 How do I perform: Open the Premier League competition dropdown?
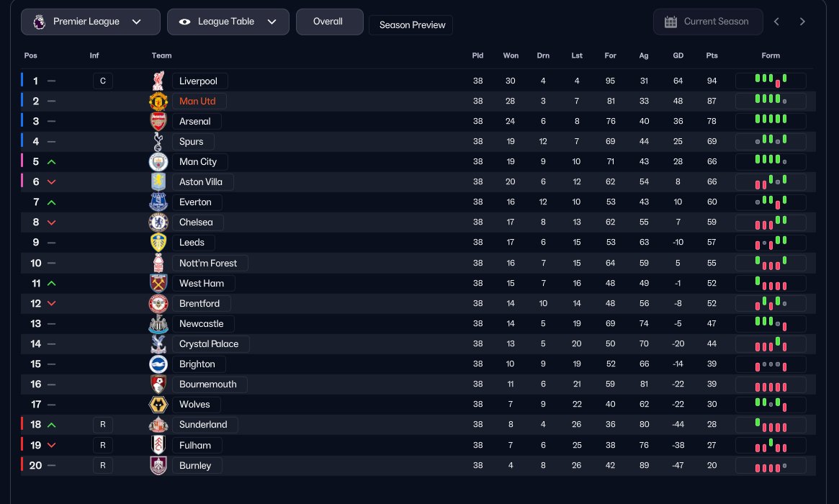pyautogui.click(x=90, y=22)
